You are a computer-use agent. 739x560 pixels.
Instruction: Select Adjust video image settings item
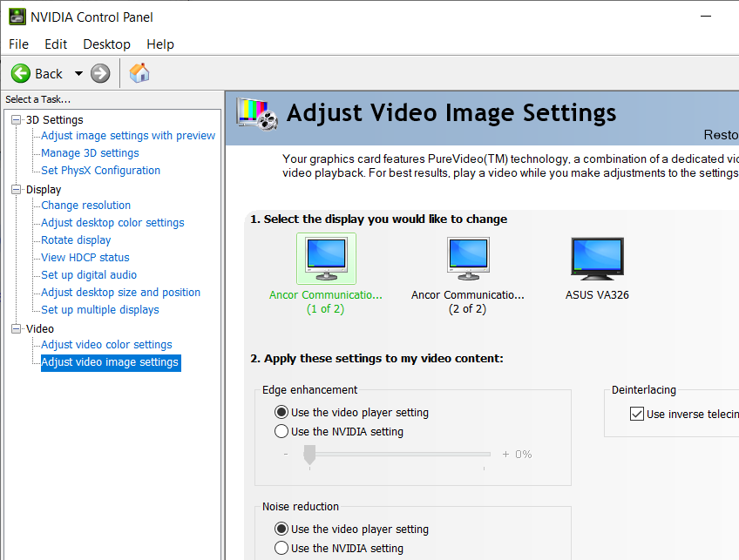pyautogui.click(x=111, y=362)
